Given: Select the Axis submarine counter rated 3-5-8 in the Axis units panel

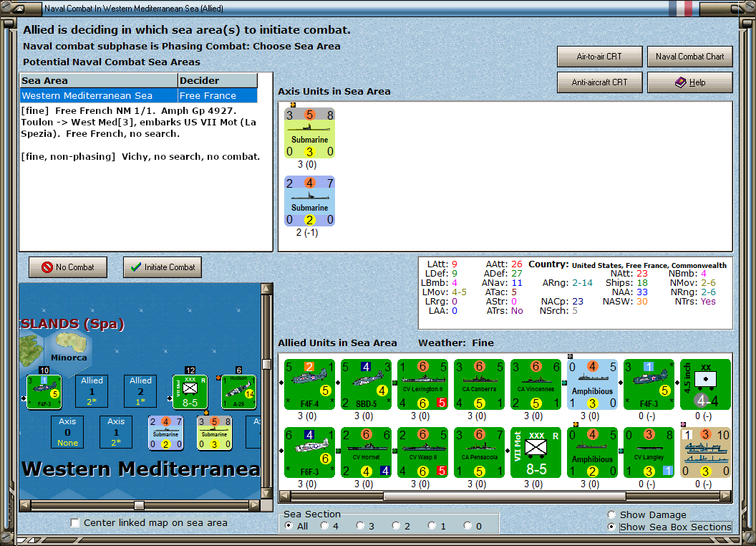Looking at the screenshot, I should point(309,133).
